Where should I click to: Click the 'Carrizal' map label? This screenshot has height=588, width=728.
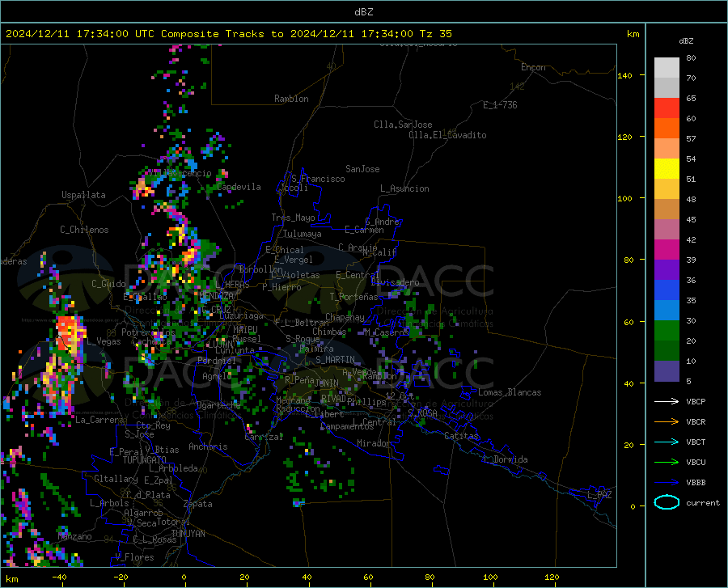point(264,437)
